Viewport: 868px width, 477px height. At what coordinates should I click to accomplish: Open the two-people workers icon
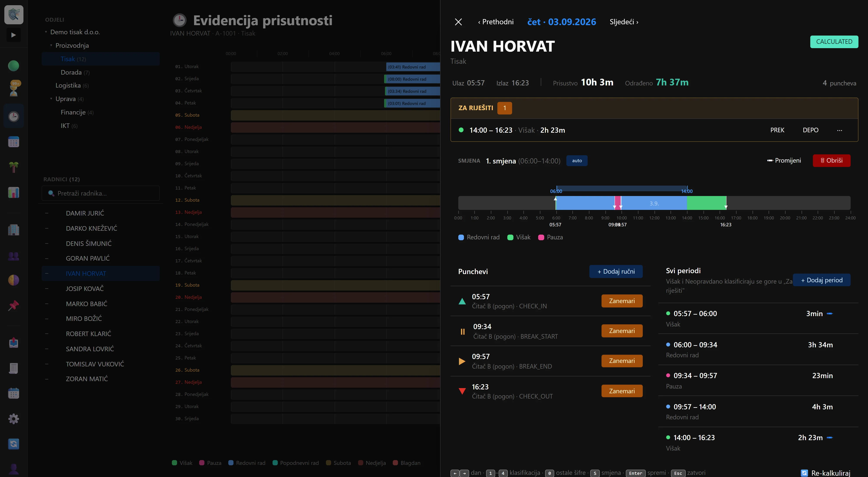point(13,256)
